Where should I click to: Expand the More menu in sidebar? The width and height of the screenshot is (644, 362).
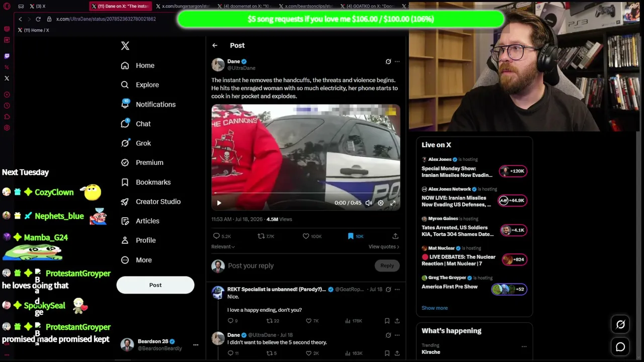pyautogui.click(x=136, y=260)
